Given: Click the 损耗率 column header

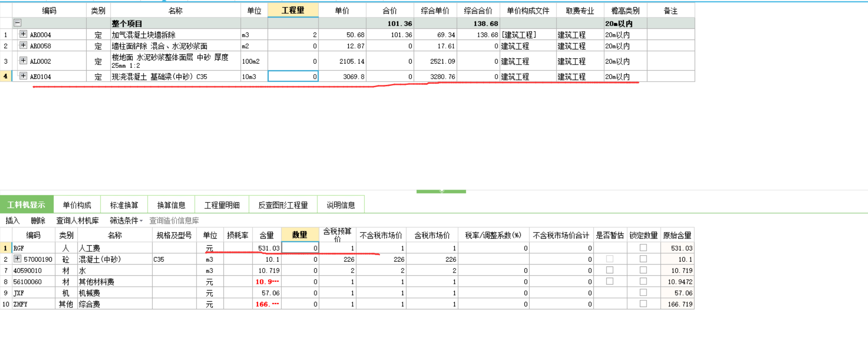Looking at the screenshot, I should [x=238, y=235].
